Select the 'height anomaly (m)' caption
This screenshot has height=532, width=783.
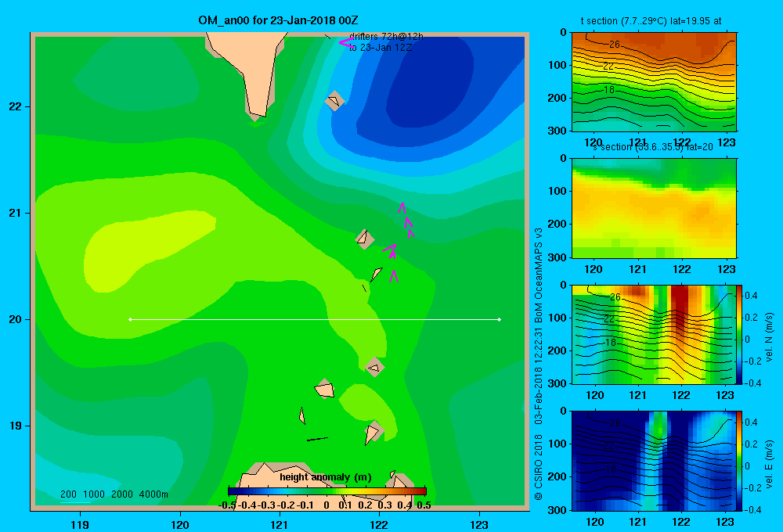pos(326,477)
